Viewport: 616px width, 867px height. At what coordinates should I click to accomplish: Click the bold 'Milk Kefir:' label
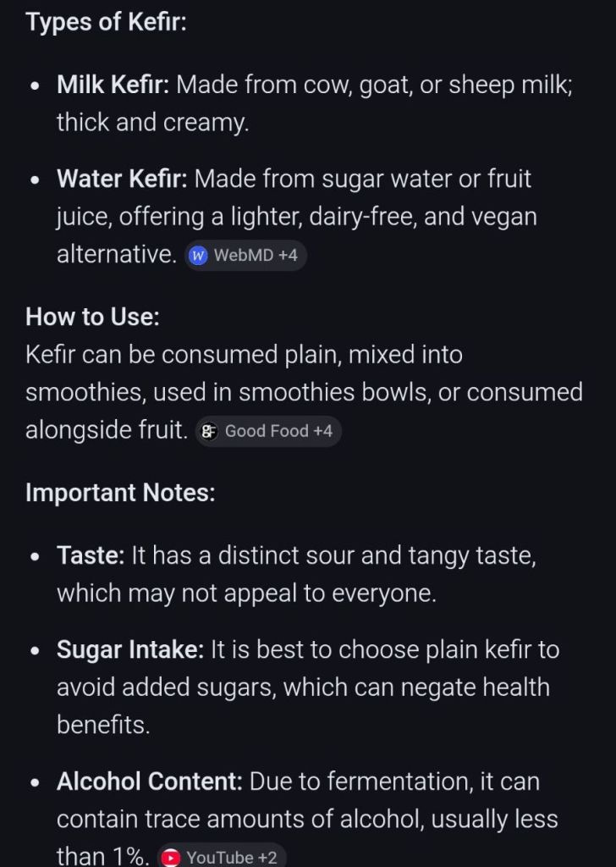click(x=113, y=85)
